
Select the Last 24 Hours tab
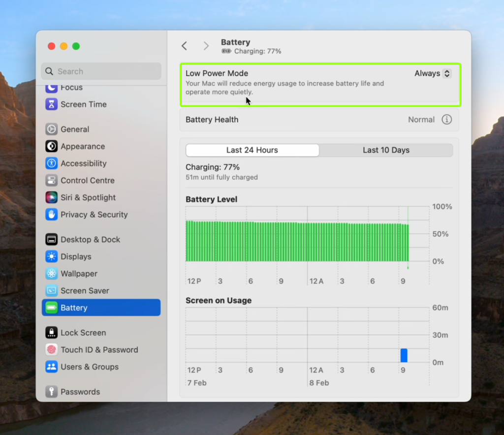click(x=252, y=150)
